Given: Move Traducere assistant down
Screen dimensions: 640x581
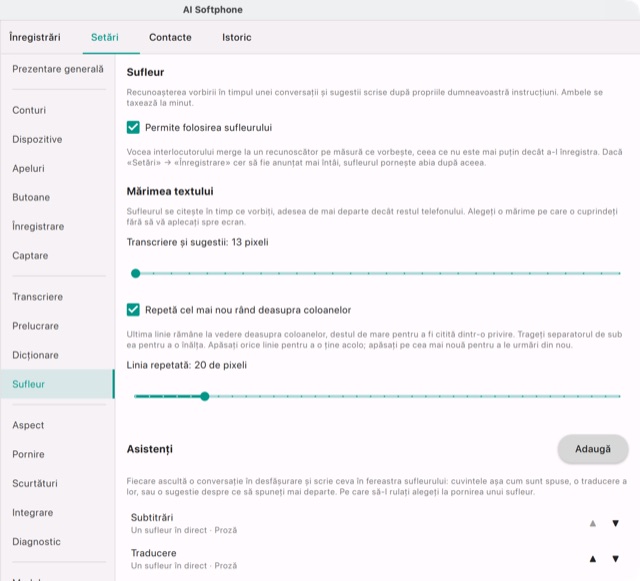Looking at the screenshot, I should (x=616, y=559).
